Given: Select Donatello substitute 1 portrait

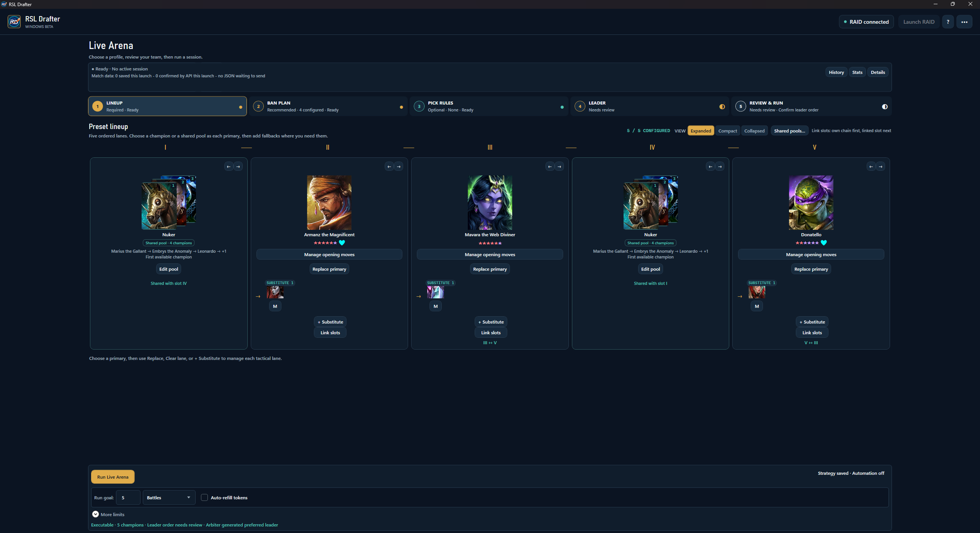Looking at the screenshot, I should point(757,292).
